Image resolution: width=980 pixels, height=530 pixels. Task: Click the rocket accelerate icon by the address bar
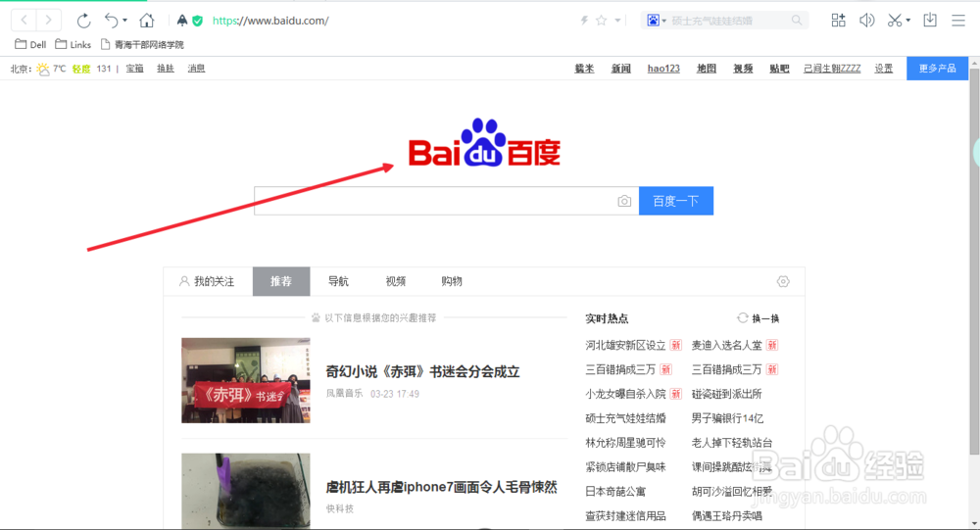point(182,21)
